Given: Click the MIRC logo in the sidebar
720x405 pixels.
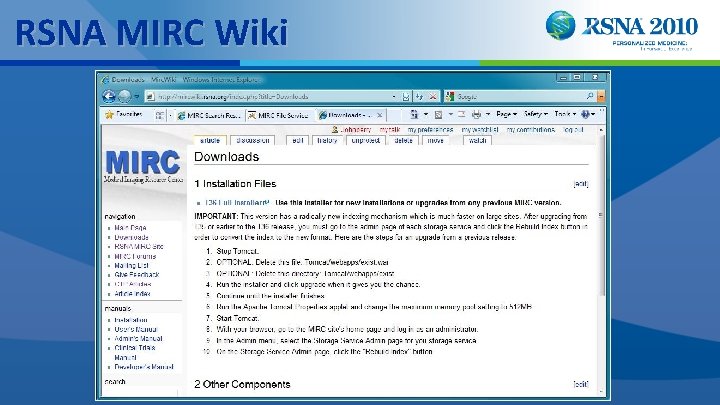Looking at the screenshot, I should pyautogui.click(x=143, y=167).
